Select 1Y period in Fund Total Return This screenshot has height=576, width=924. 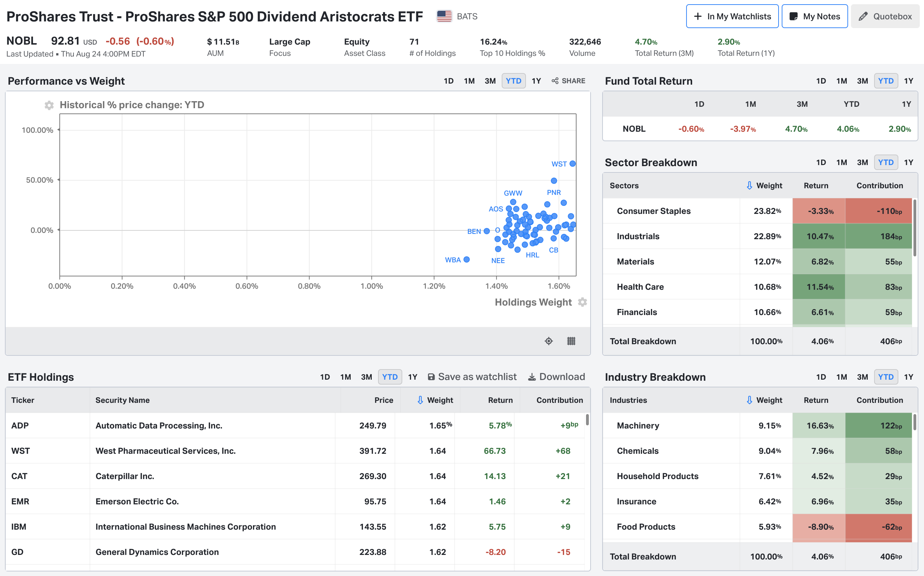909,81
